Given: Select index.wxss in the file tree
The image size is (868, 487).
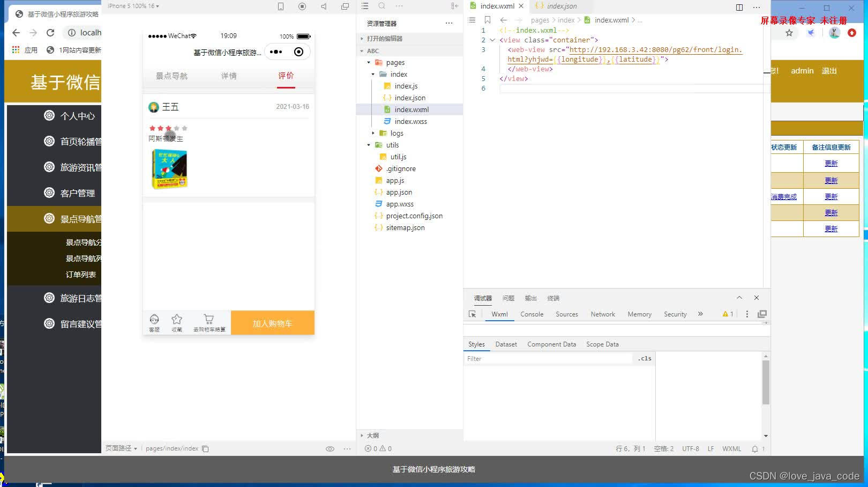Looking at the screenshot, I should tap(411, 122).
